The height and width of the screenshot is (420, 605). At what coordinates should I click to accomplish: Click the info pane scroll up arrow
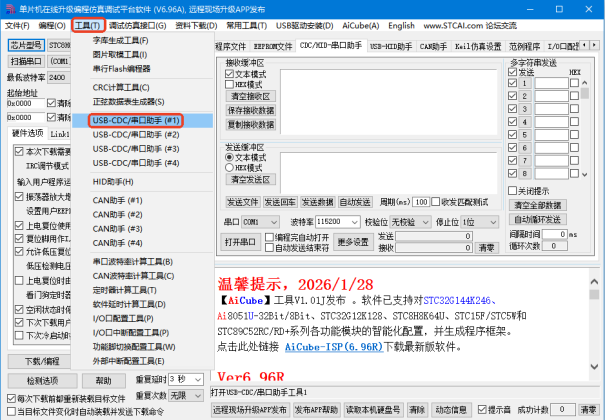click(x=594, y=282)
